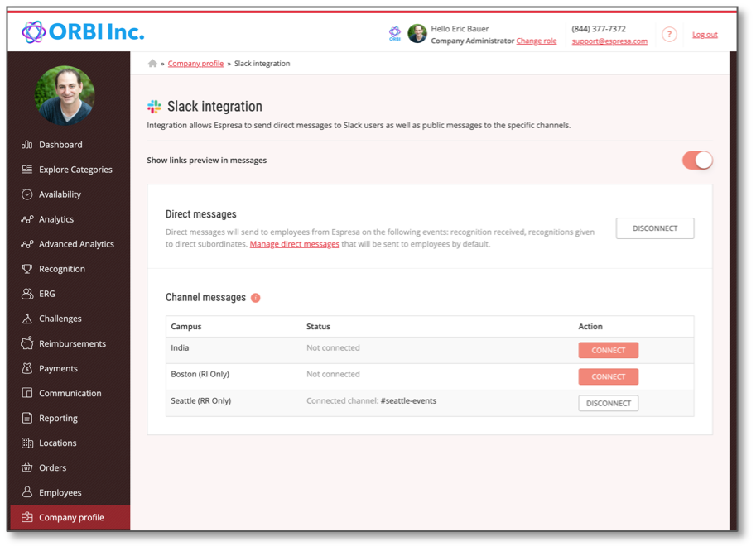Click the Availability clock icon
The width and height of the screenshot is (756, 551).
click(27, 194)
